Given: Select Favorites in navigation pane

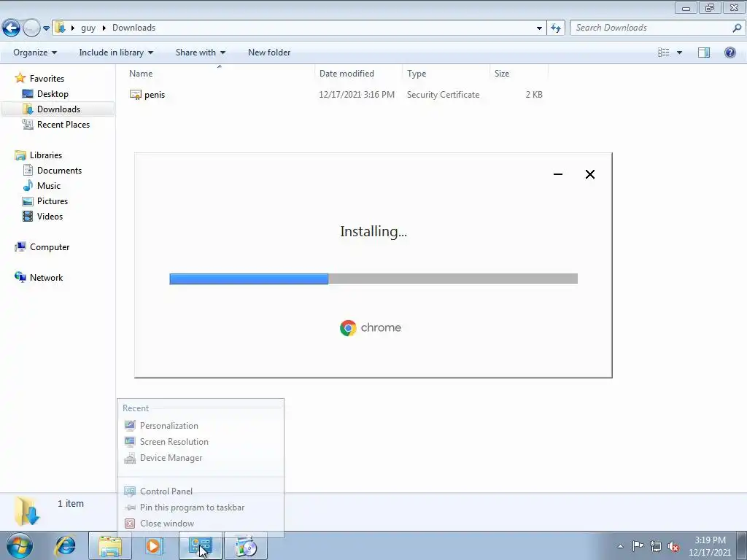Looking at the screenshot, I should 47,79.
